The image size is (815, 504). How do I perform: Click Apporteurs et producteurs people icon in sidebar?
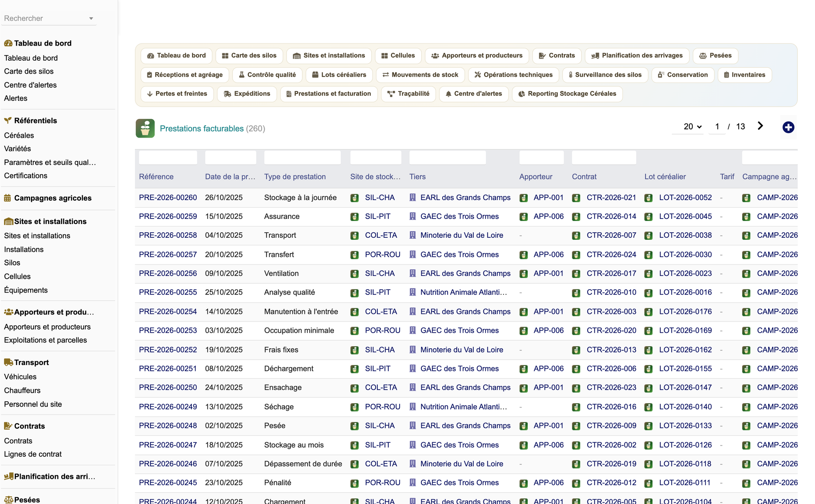[x=8, y=312]
